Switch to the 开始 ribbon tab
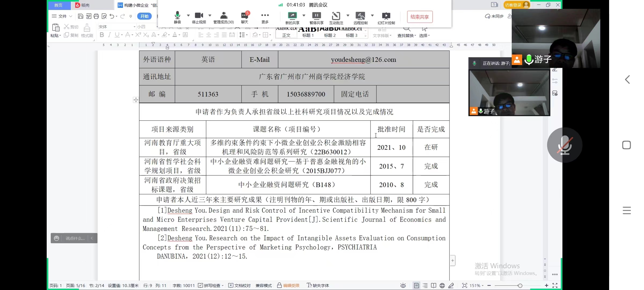 [144, 16]
